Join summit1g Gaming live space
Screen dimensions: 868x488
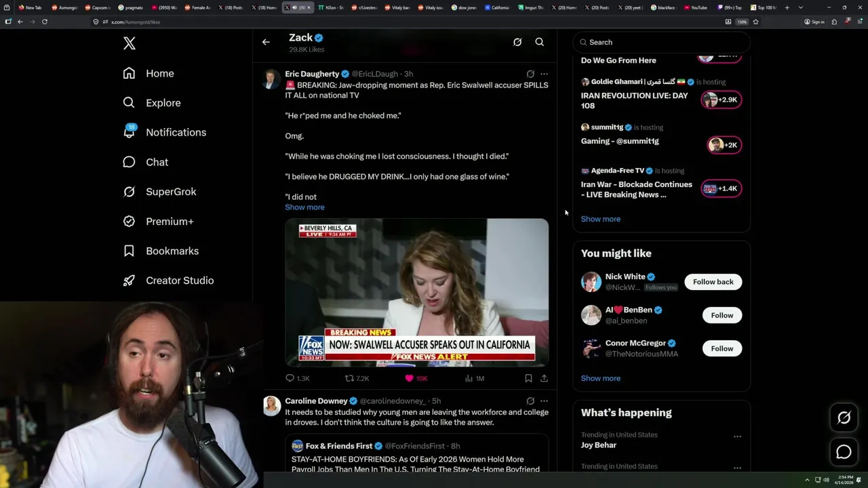tap(724, 145)
